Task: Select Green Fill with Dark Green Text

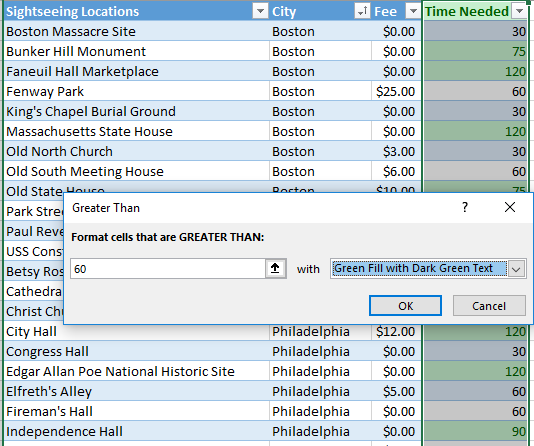Action: 419,269
